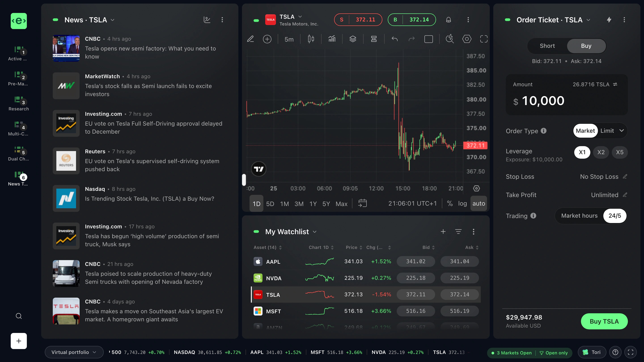Set leverage to X5
Viewport: 644px width, 362px height.
tap(619, 152)
